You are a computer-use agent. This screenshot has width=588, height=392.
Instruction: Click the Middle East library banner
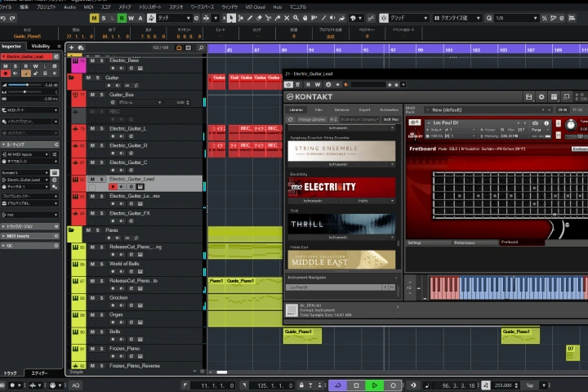tap(341, 260)
